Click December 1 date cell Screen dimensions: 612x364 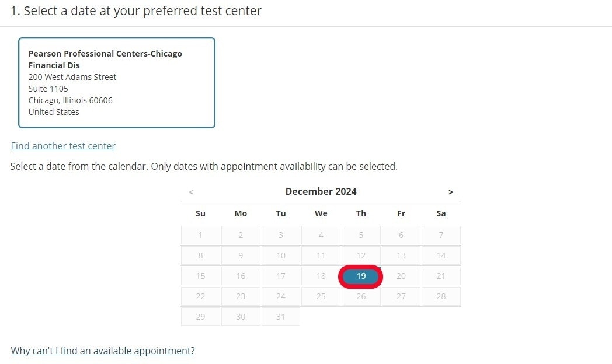[x=200, y=235]
